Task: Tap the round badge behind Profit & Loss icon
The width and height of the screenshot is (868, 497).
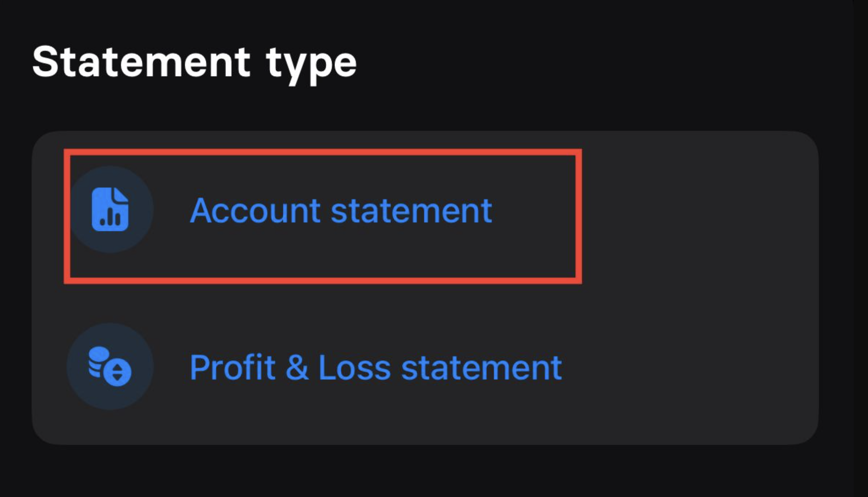Action: coord(110,367)
